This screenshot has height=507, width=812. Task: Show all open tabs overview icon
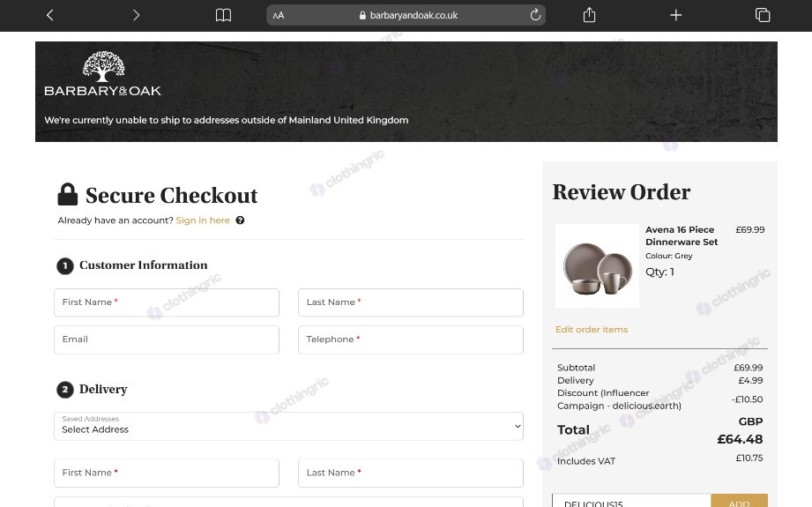pos(763,15)
